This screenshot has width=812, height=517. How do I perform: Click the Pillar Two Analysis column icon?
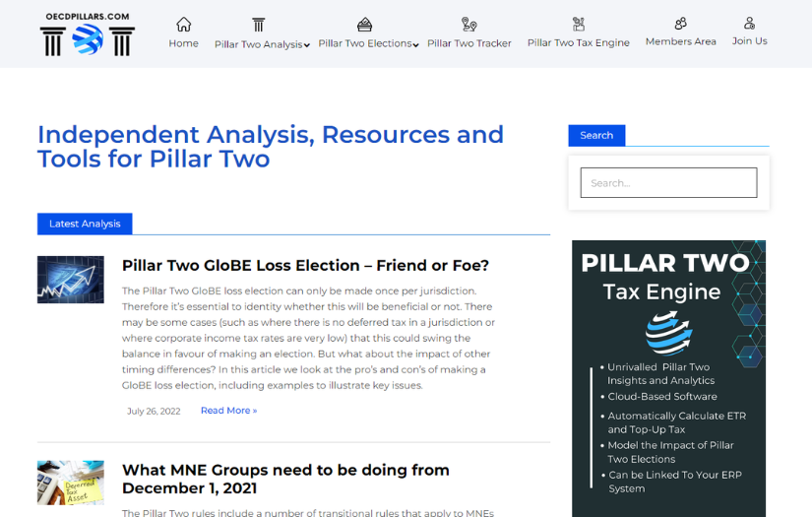pyautogui.click(x=259, y=25)
